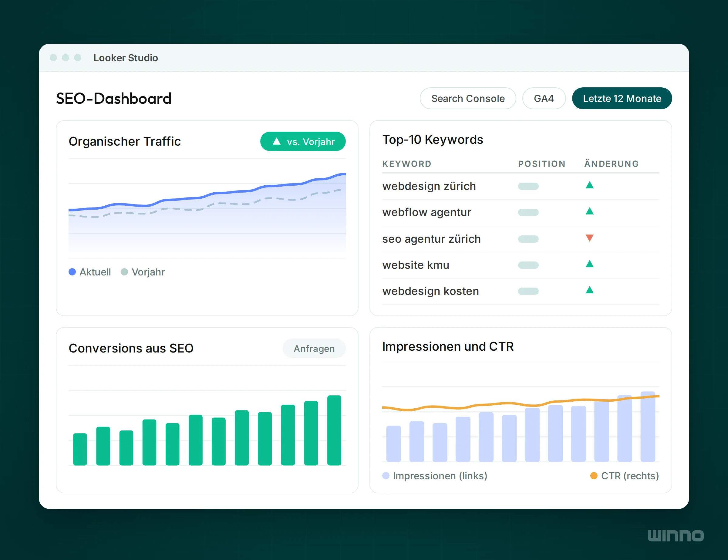Sort by the ÄNDERUNG column header
Image resolution: width=728 pixels, height=560 pixels.
click(x=611, y=163)
